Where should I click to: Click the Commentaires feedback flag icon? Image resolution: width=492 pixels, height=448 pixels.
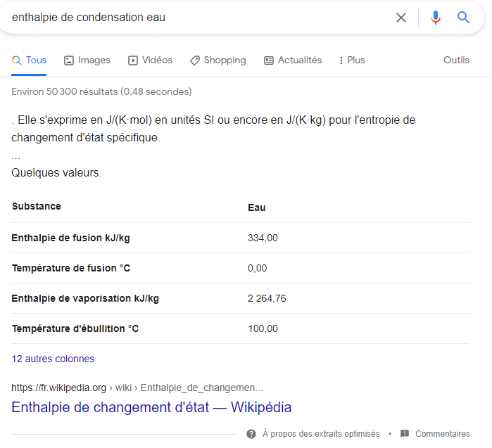(405, 434)
